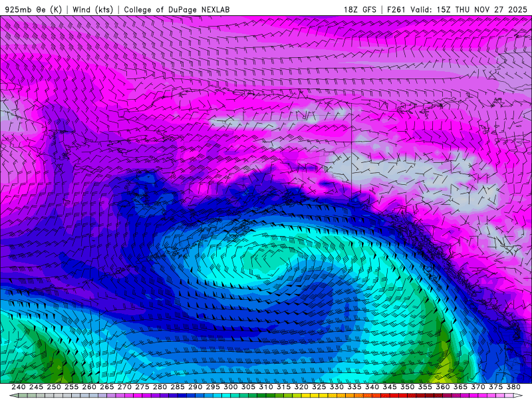This screenshot has width=532, height=399.
Task: Click the 240 colorbar tick label
Action: click(19, 387)
